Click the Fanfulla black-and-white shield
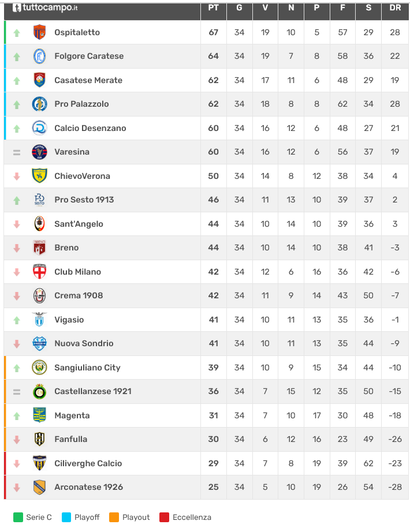 click(39, 439)
